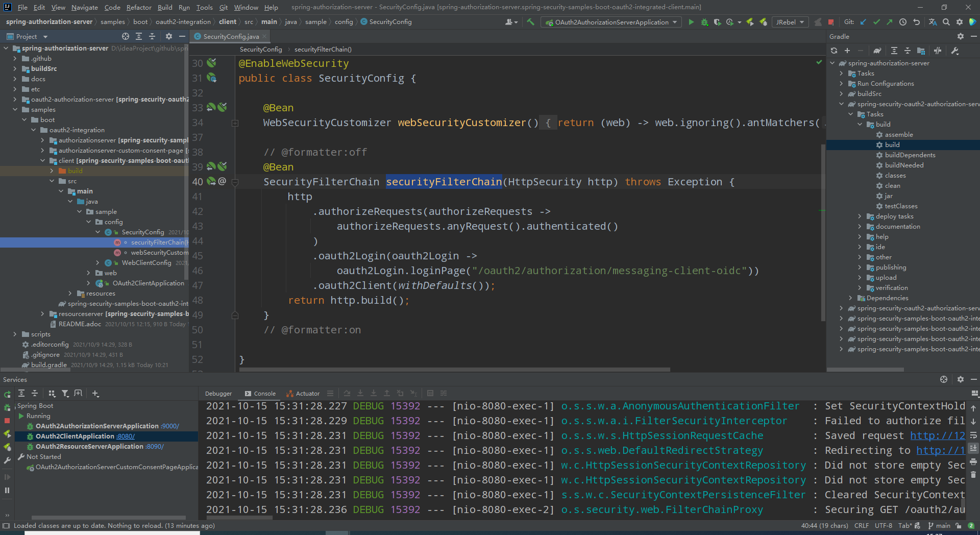
Task: Click the Build project hammer icon
Action: tap(531, 22)
